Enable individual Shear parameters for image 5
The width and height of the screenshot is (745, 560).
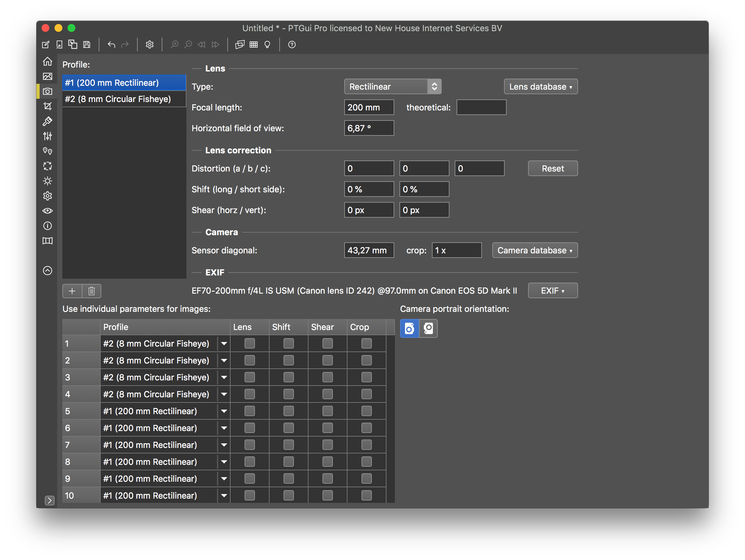327,411
